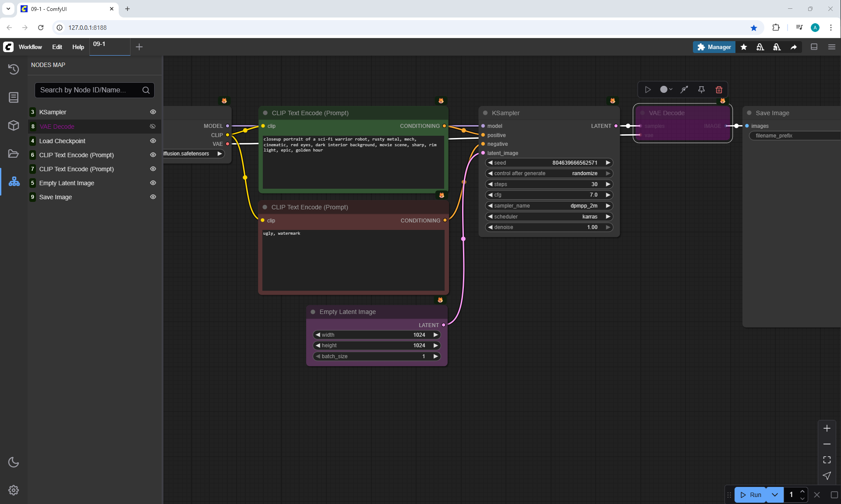Open the node library cube icon
This screenshot has width=841, height=504.
click(14, 125)
